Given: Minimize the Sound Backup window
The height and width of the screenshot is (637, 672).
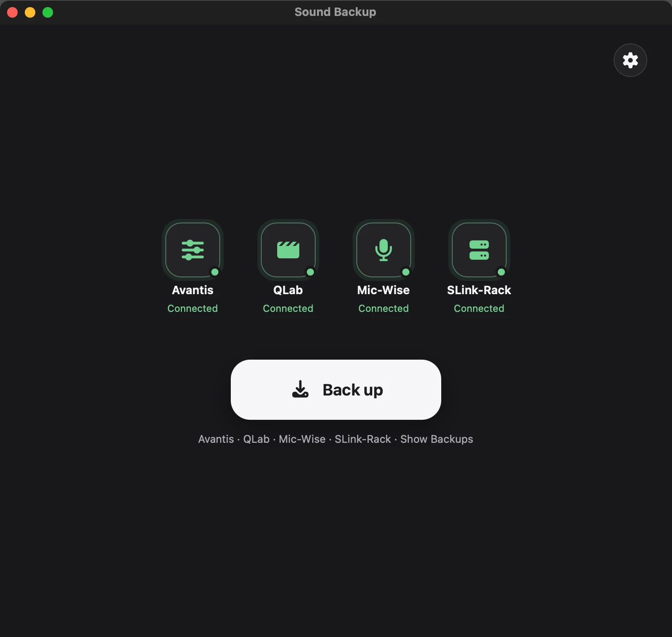Looking at the screenshot, I should click(x=30, y=12).
